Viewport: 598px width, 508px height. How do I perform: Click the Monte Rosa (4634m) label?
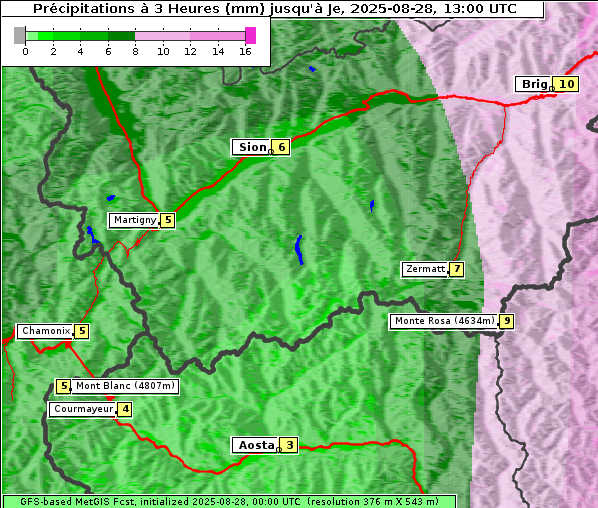[x=444, y=321]
